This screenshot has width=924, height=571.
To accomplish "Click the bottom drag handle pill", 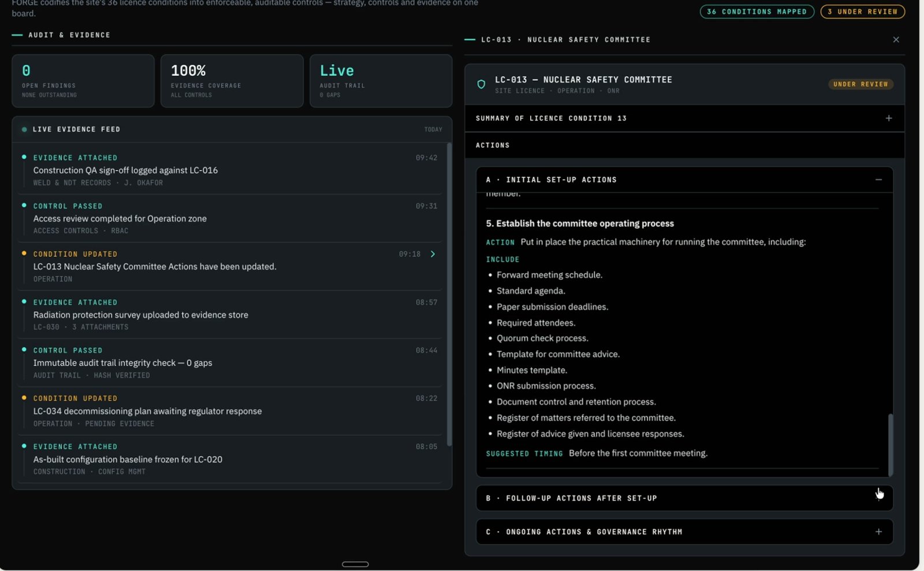I will [x=355, y=564].
